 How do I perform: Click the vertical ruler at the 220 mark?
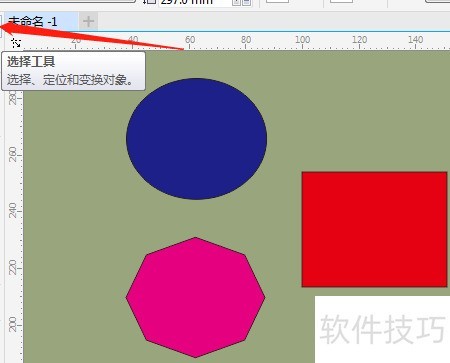point(13,267)
